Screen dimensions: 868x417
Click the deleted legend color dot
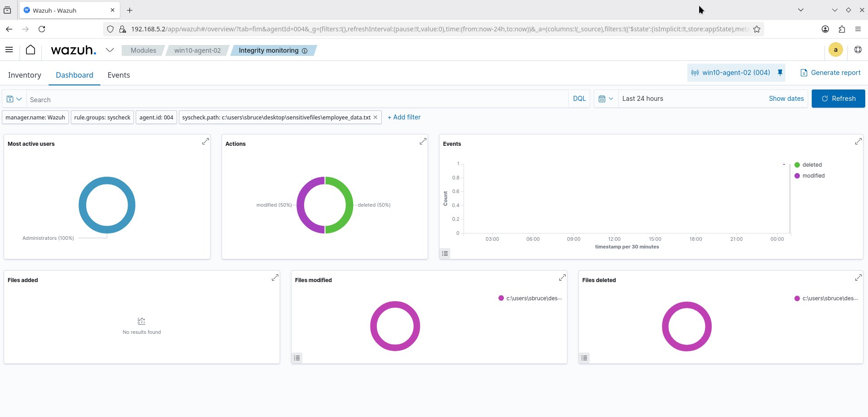click(x=797, y=165)
